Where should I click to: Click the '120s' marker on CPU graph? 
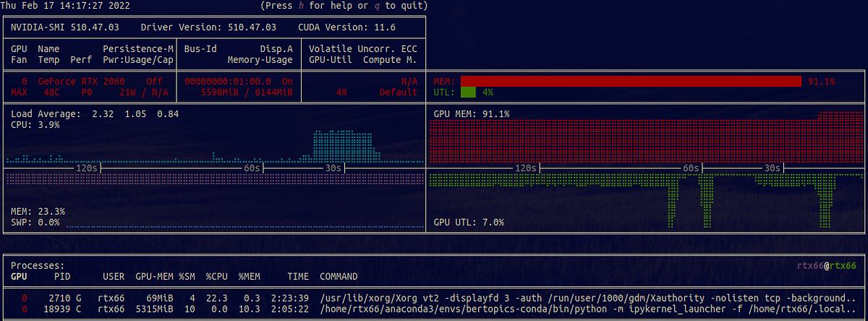[88, 168]
